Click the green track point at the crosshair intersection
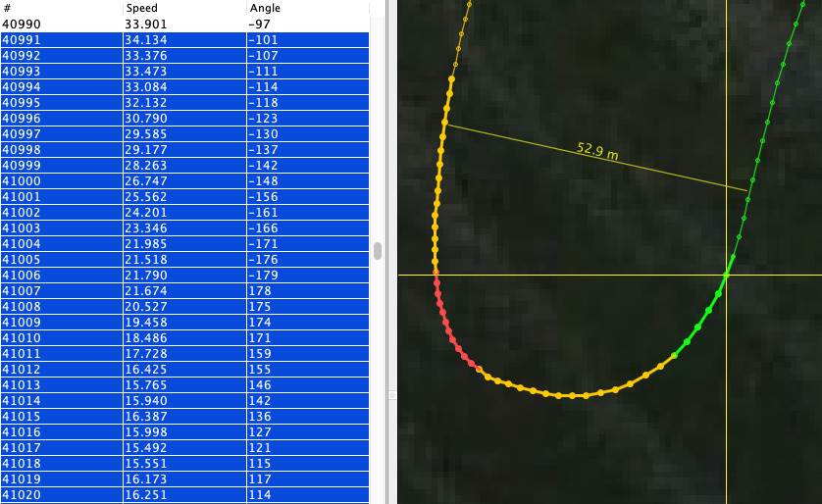Image resolution: width=822 pixels, height=504 pixels. click(x=727, y=276)
